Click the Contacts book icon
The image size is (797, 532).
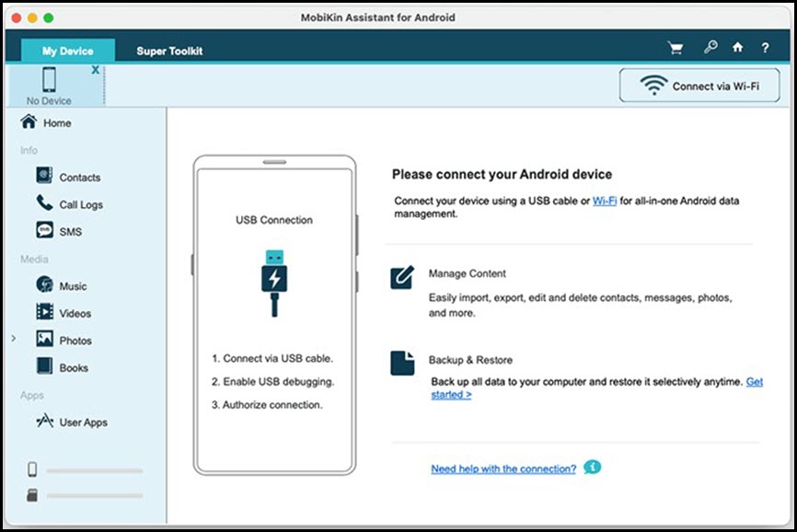44,175
